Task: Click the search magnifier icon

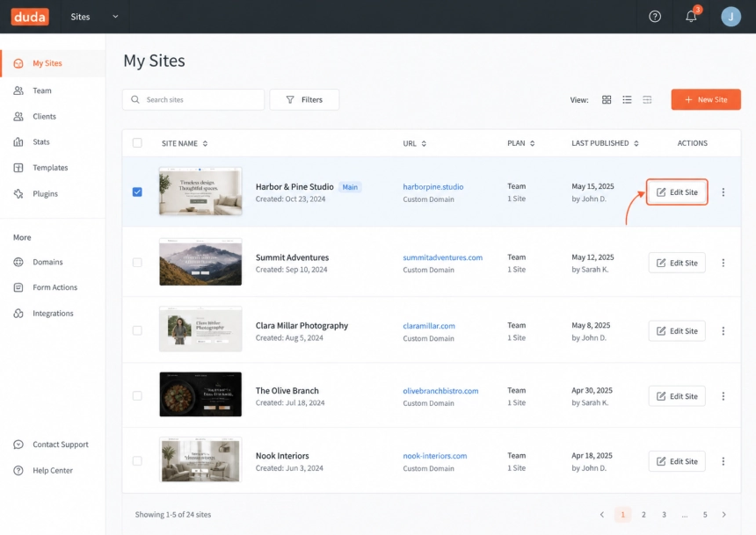Action: pyautogui.click(x=135, y=99)
